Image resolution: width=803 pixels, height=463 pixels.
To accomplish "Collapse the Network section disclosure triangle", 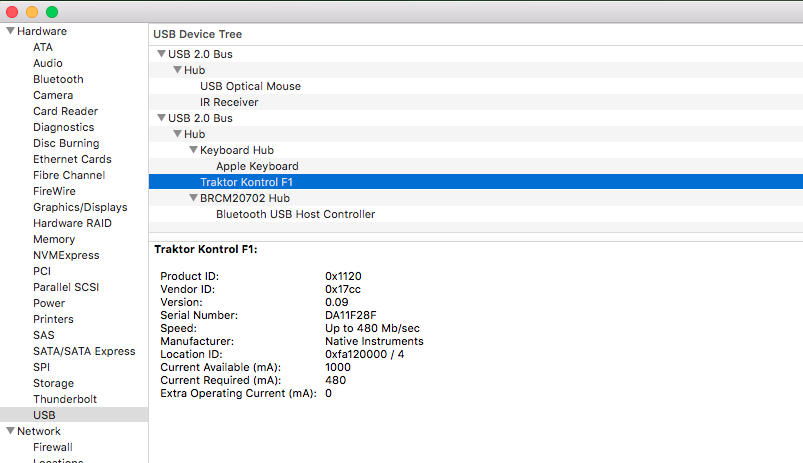I will tap(10, 431).
